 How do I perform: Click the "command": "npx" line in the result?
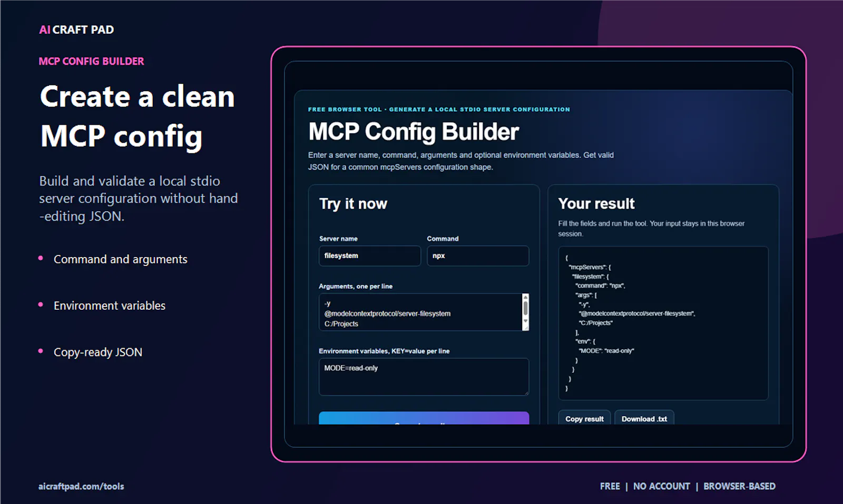click(600, 285)
